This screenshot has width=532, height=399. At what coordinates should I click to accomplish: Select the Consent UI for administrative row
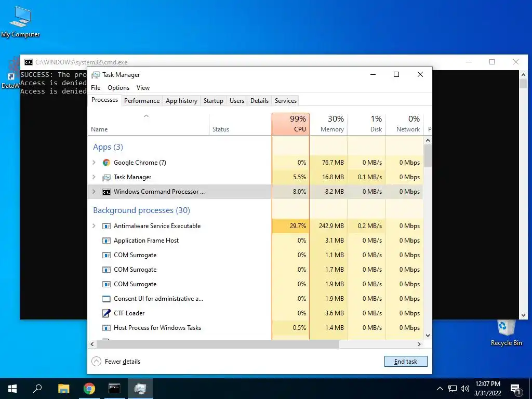click(x=256, y=299)
